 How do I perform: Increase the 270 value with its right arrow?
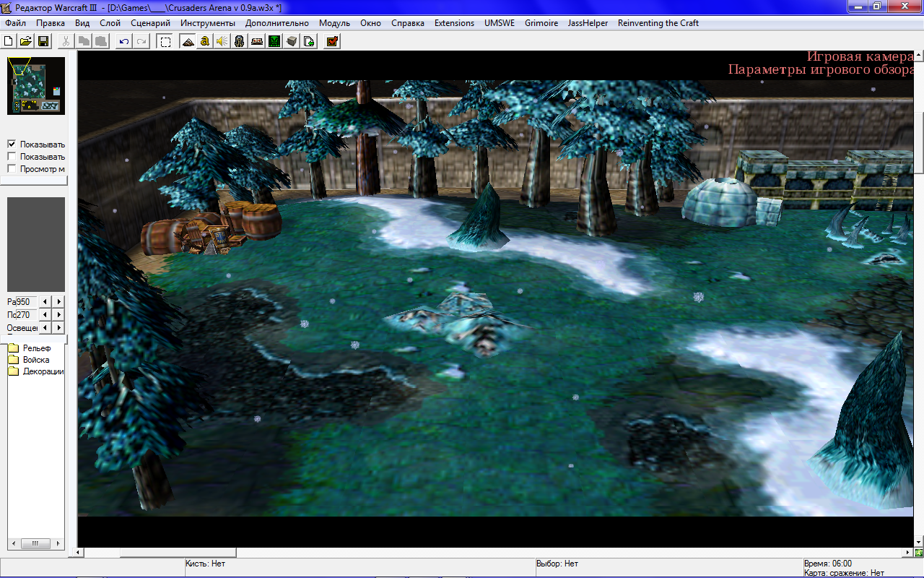click(59, 314)
